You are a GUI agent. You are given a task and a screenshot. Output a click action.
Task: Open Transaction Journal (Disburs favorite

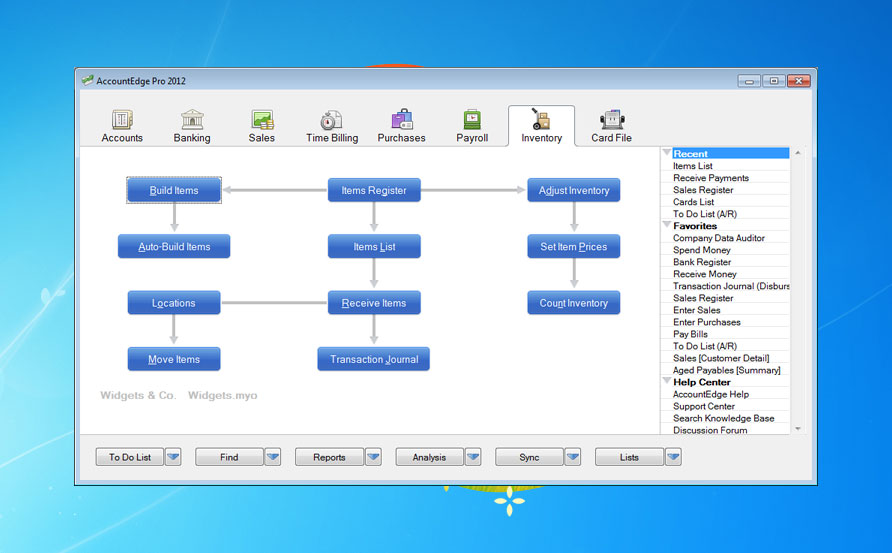coord(731,286)
